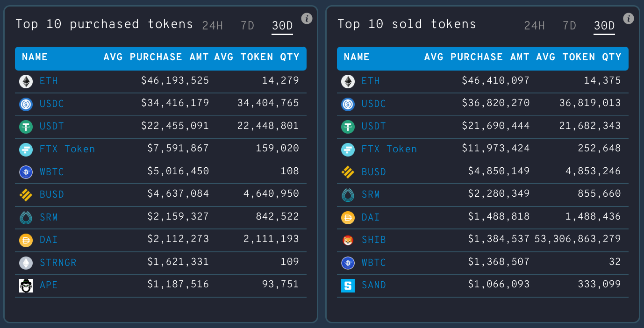644x328 pixels.
Task: Click AVG PURCHASE AMT header in purchased tokens
Action: [x=157, y=57]
